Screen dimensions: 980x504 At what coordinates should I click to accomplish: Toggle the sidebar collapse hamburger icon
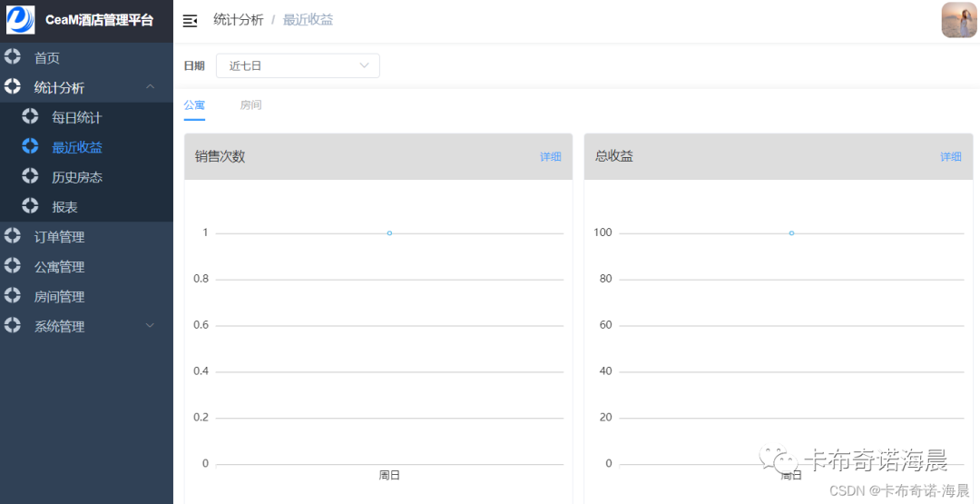click(190, 21)
